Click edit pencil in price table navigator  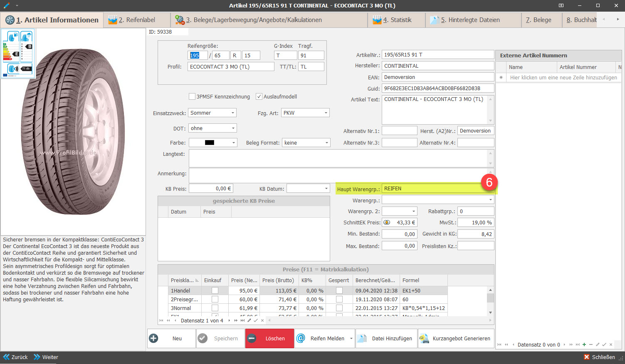(x=249, y=320)
